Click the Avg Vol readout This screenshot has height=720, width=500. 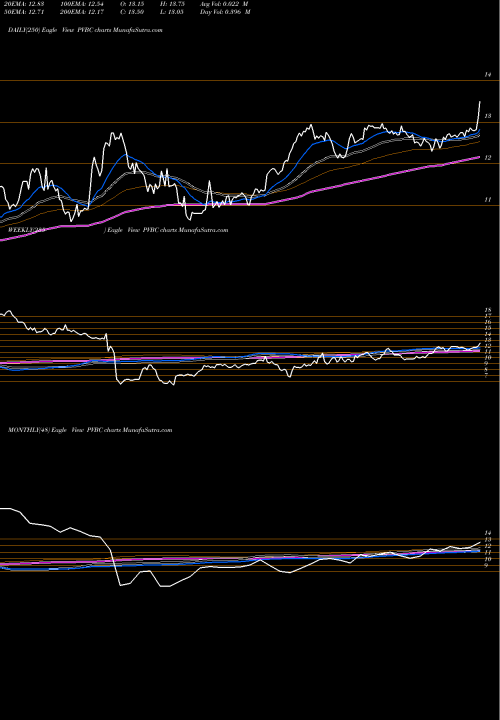pyautogui.click(x=224, y=4)
